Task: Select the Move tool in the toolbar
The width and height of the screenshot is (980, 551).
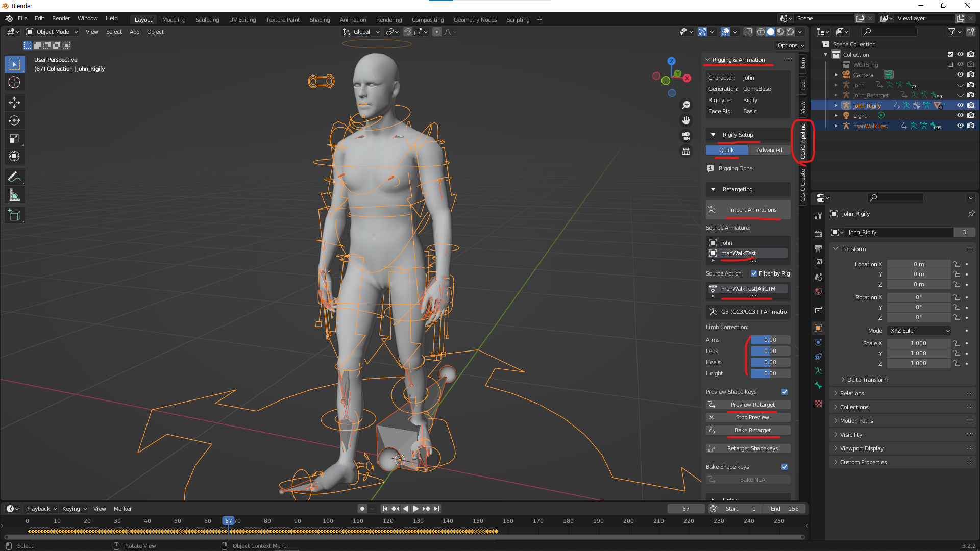Action: 14,103
